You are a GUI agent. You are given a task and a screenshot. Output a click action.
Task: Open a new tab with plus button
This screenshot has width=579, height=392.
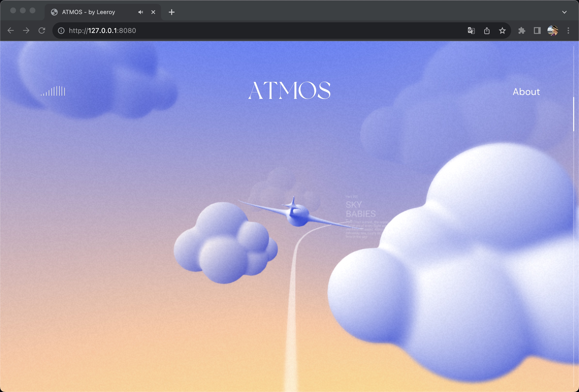171,12
